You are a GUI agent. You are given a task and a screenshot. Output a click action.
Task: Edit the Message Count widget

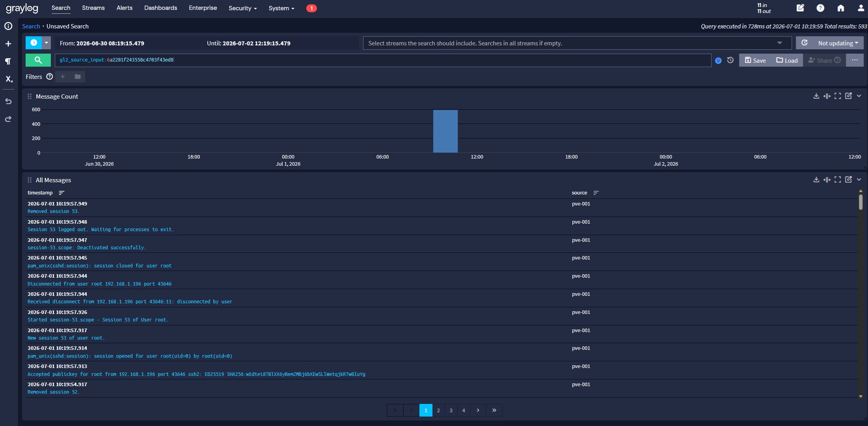849,96
